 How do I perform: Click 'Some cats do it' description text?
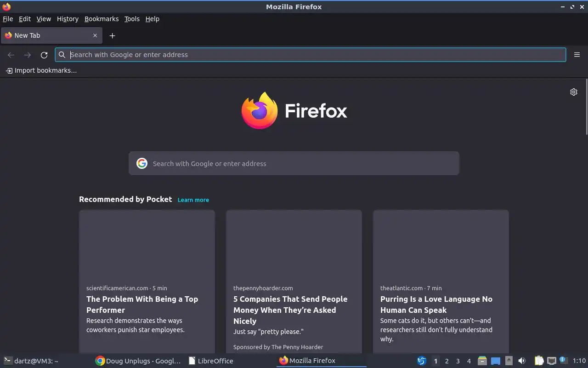[435, 330]
